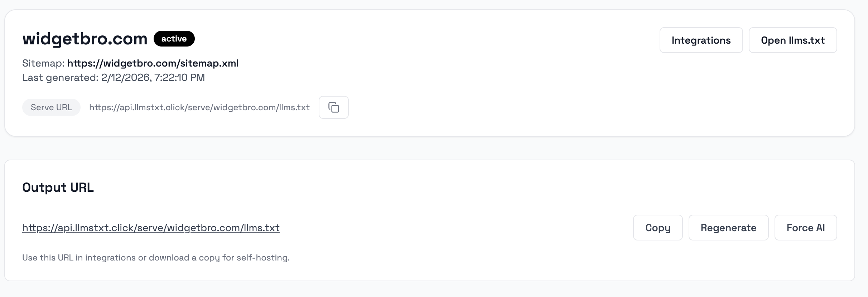Click the active status badge
The image size is (868, 297).
coord(174,38)
